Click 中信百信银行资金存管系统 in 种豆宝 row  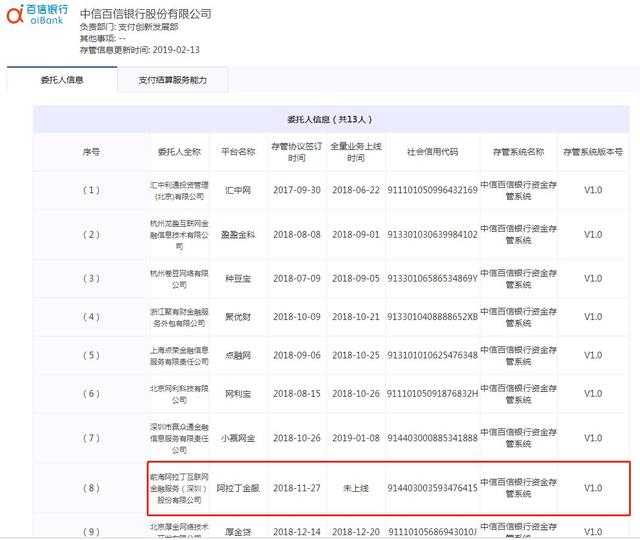tap(518, 279)
